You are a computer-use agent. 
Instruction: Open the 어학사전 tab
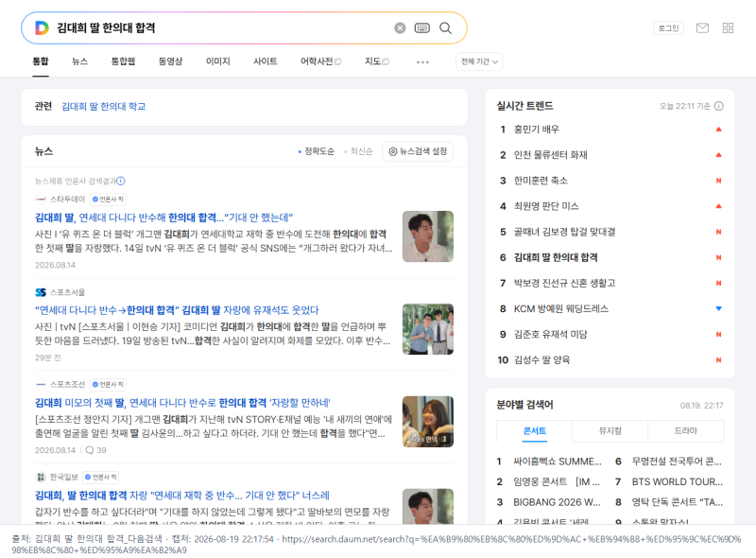tap(320, 61)
